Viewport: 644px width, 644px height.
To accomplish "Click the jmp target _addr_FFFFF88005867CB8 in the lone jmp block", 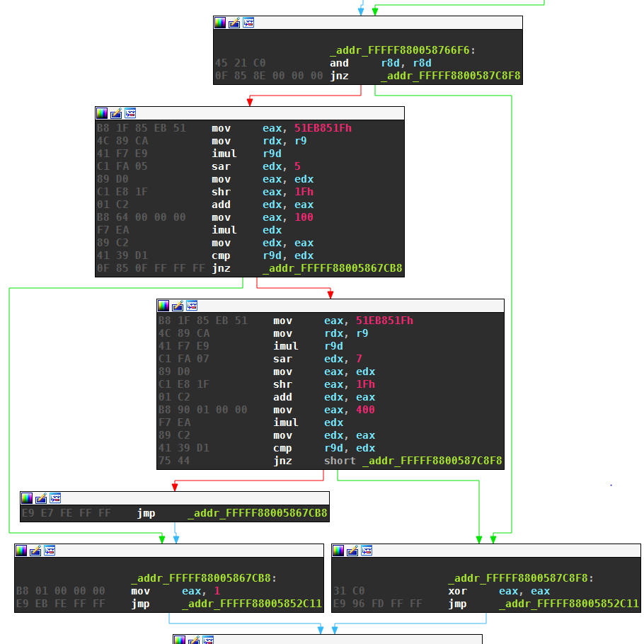I will (258, 513).
